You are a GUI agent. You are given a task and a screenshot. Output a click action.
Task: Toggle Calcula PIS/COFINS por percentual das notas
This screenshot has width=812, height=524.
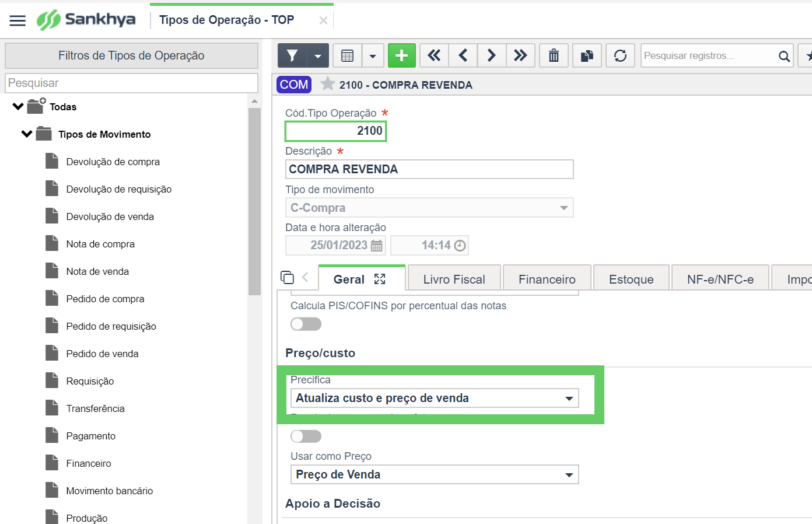tap(306, 324)
